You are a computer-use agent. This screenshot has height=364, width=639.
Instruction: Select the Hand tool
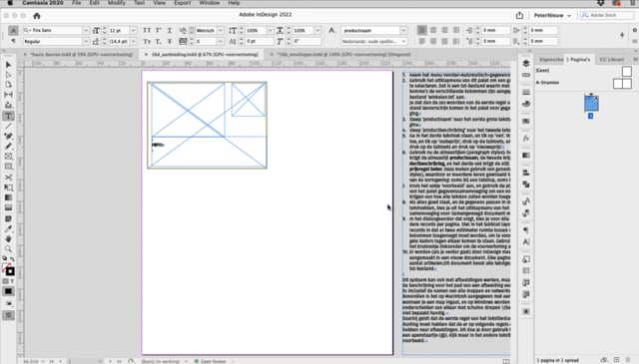coord(8,239)
